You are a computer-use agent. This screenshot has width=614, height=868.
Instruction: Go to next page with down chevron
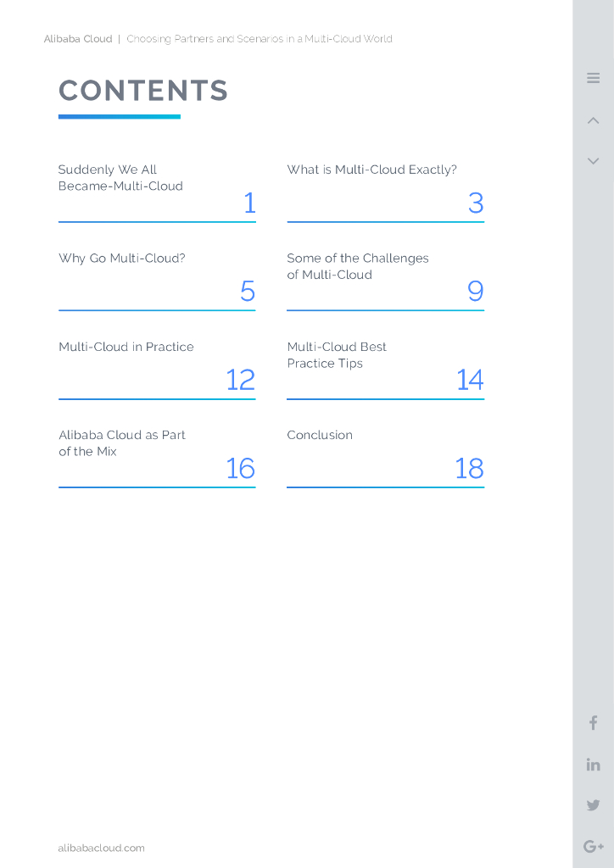click(593, 161)
